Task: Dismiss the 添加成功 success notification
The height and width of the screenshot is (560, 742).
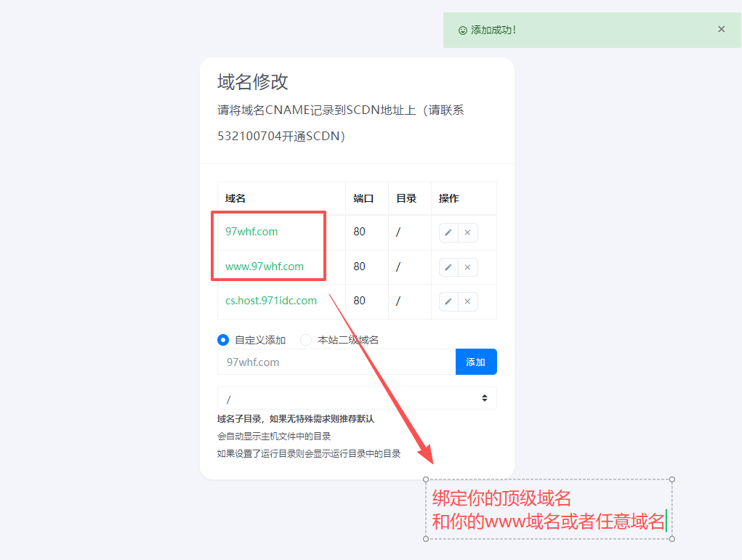Action: pyautogui.click(x=721, y=30)
